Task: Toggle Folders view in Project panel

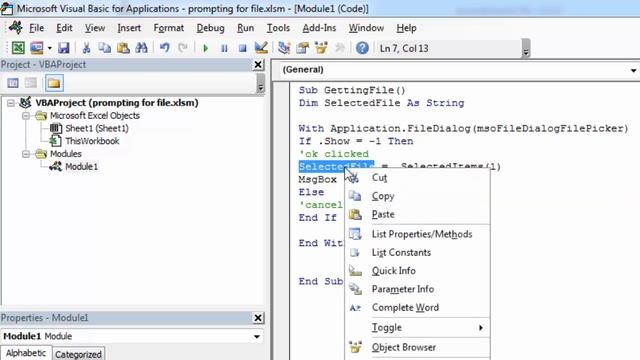Action: coord(54,83)
